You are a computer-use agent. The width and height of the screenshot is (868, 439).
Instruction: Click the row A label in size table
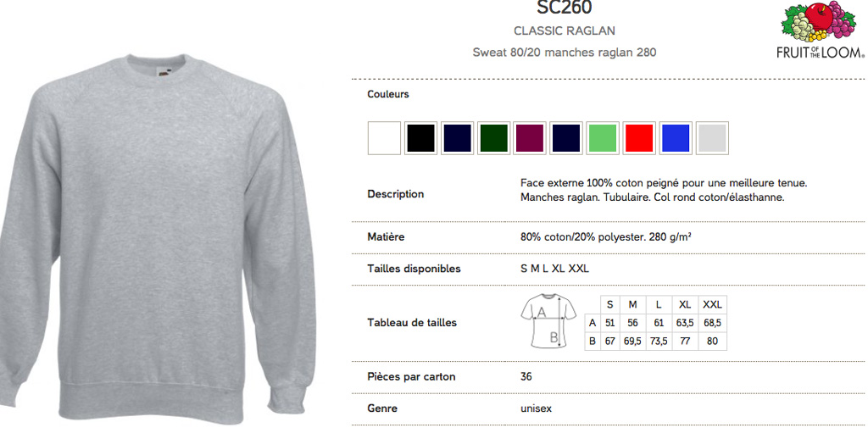[593, 323]
